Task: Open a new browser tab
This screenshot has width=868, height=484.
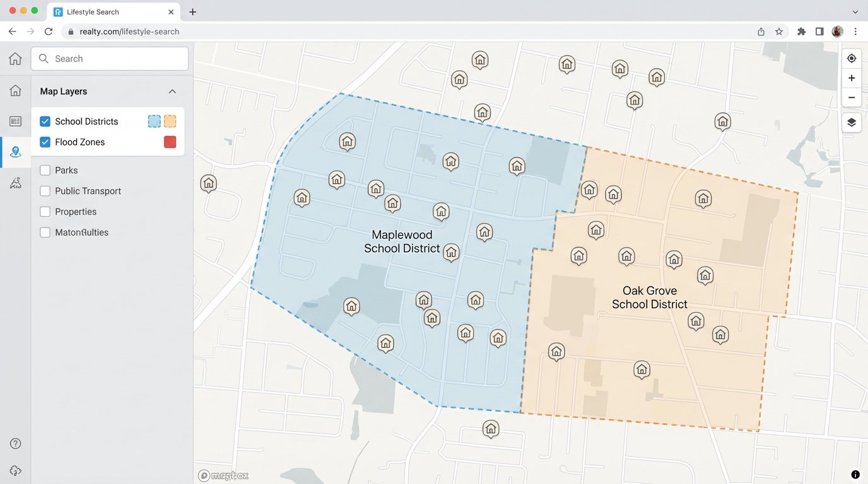Action: 192,11
